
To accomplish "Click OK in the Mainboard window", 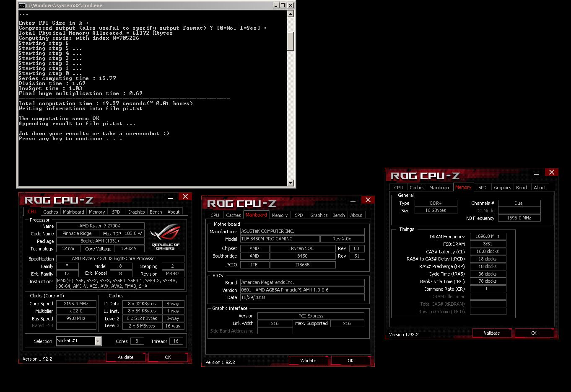I will pyautogui.click(x=350, y=361).
